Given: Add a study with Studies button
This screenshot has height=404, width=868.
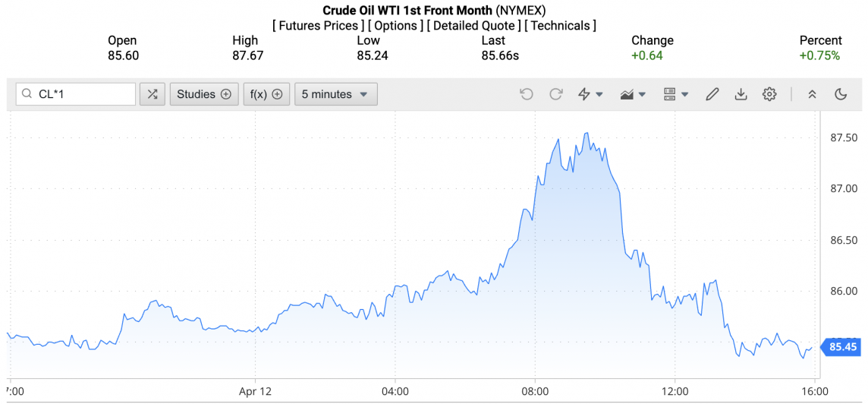Looking at the screenshot, I should (x=204, y=94).
